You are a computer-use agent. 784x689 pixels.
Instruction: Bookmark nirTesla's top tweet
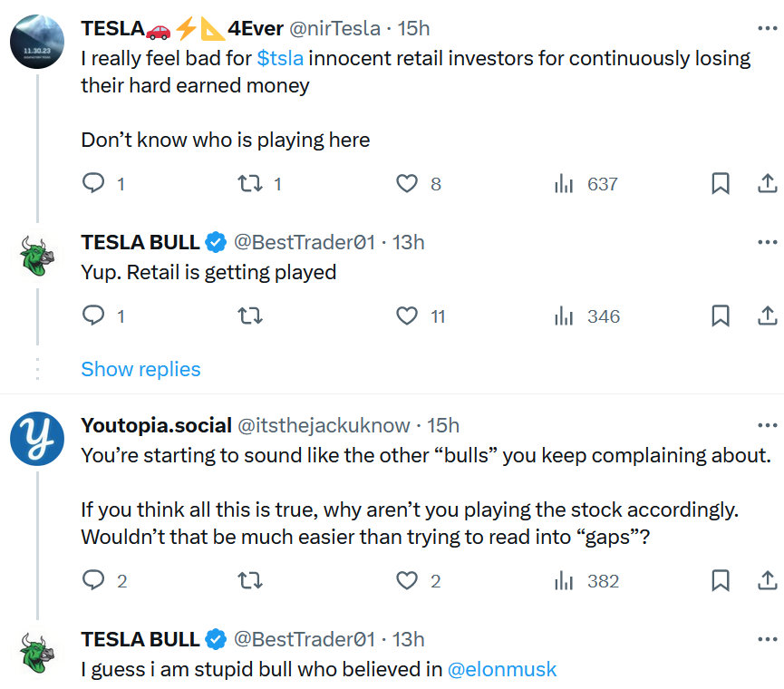click(x=721, y=183)
